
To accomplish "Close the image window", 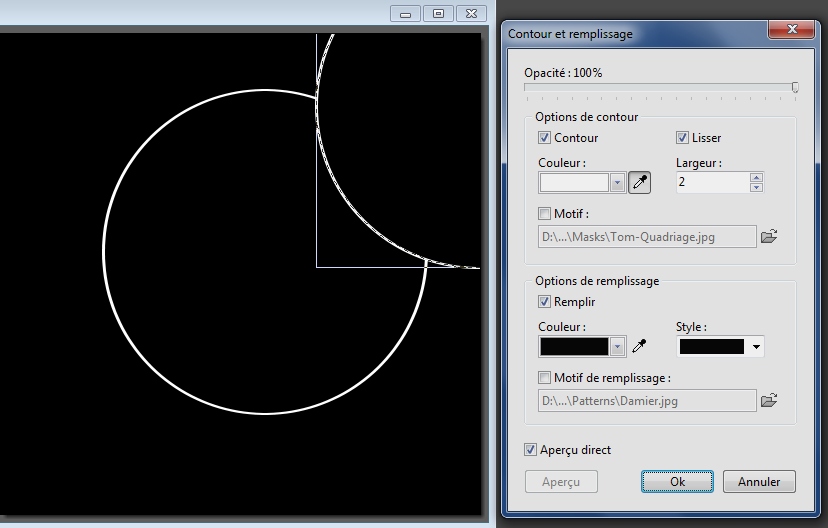I will point(472,14).
